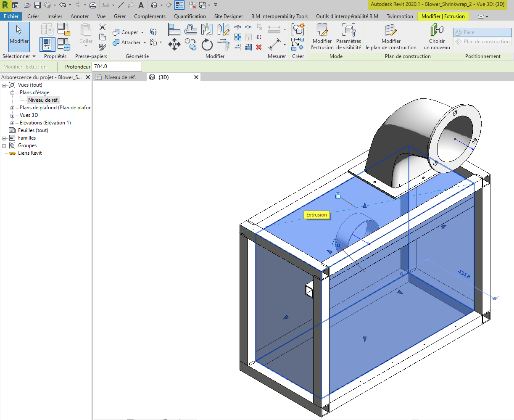Edit the Profondeur value field showing 704.0
Viewport: 514px width, 420px height.
click(117, 66)
